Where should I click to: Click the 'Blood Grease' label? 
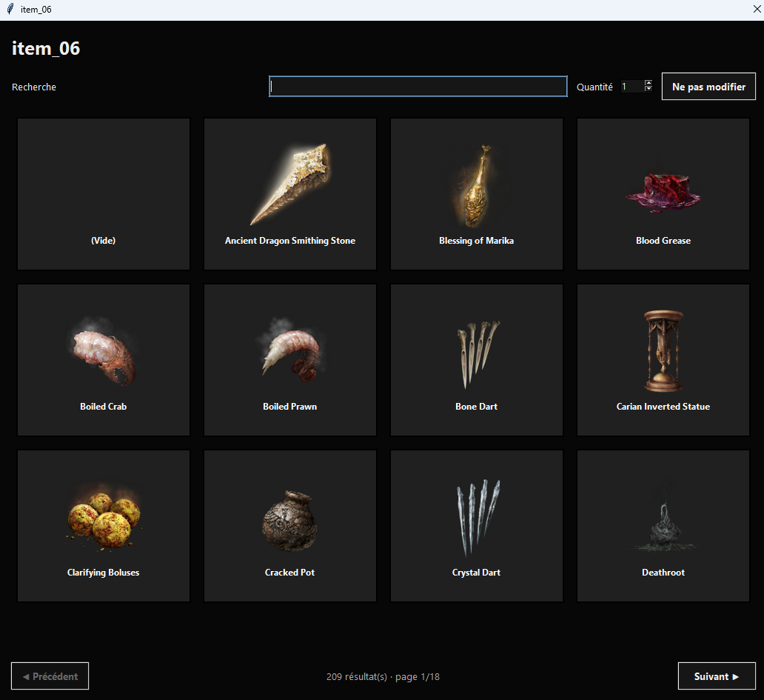[663, 240]
